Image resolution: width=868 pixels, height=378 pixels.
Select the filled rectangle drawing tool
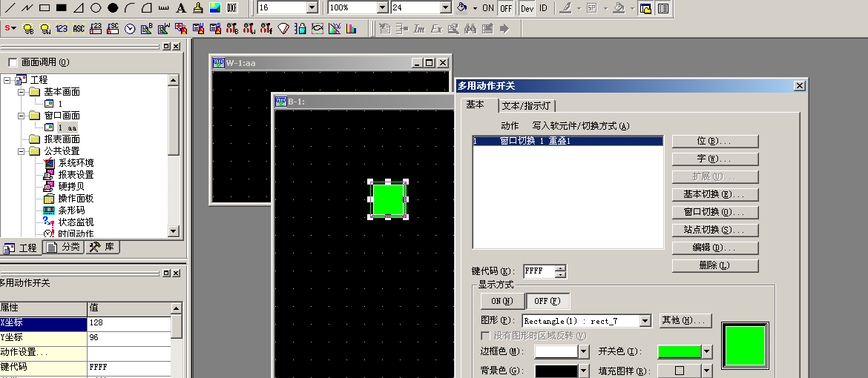coord(62,8)
